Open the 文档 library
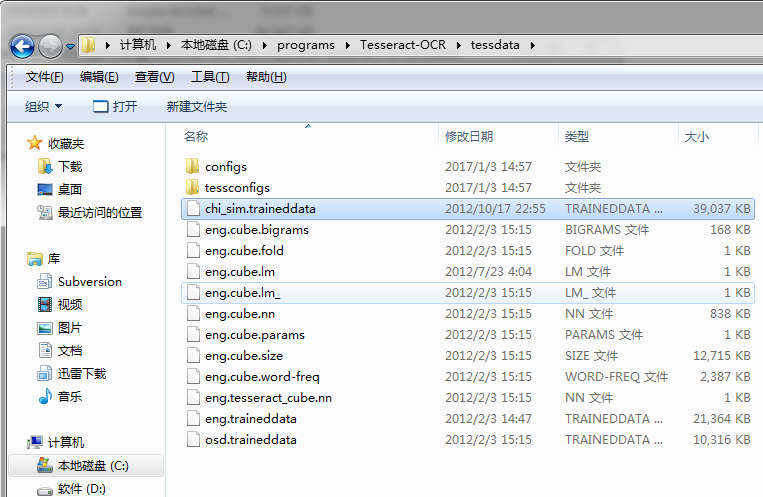Screen dimensions: 763x497 pos(70,350)
